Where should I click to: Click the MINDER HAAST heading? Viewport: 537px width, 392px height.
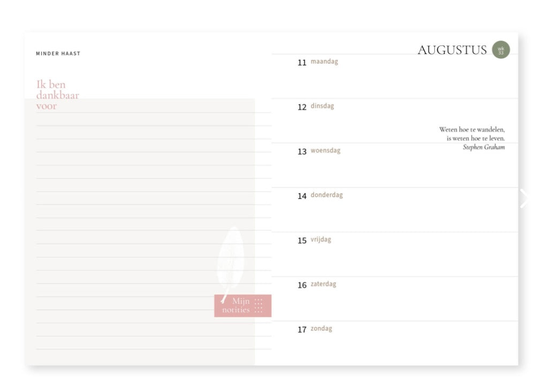(x=58, y=53)
